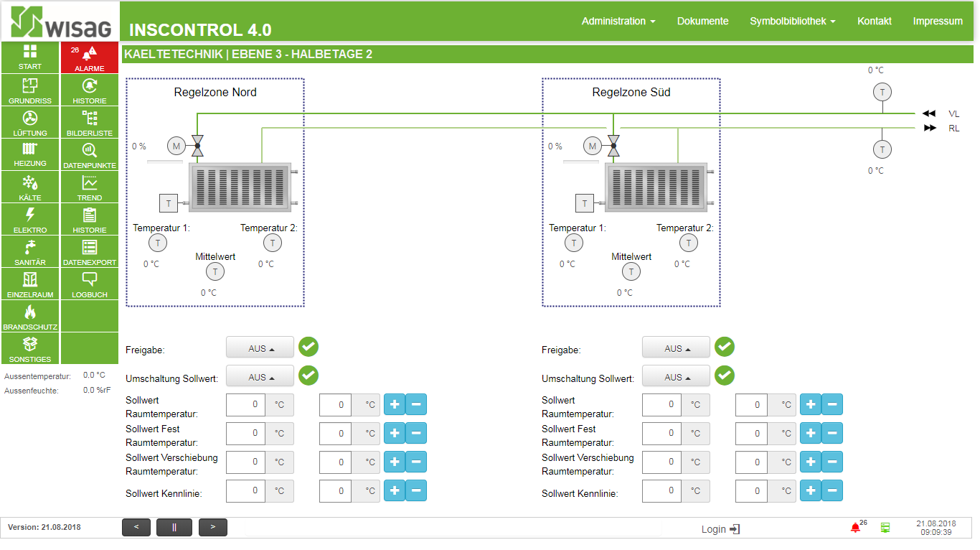This screenshot has height=550, width=980.
Task: Open the EINZELRAUM single room section
Action: (30, 284)
